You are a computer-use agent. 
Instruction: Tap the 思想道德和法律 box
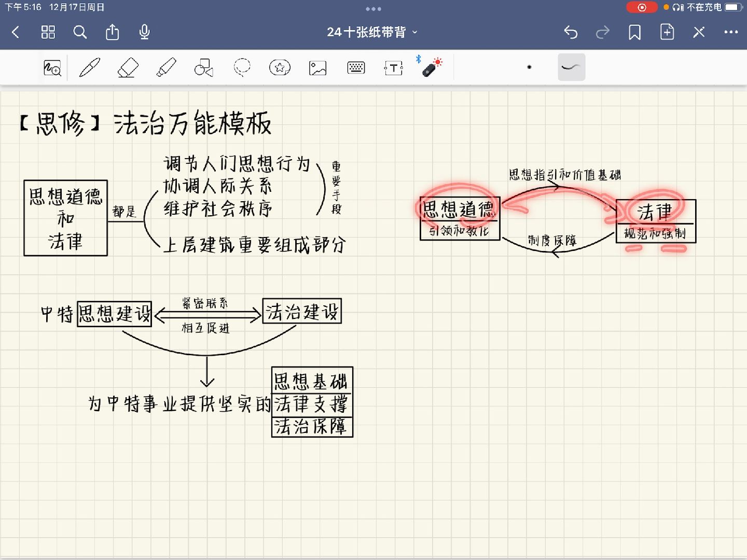66,218
